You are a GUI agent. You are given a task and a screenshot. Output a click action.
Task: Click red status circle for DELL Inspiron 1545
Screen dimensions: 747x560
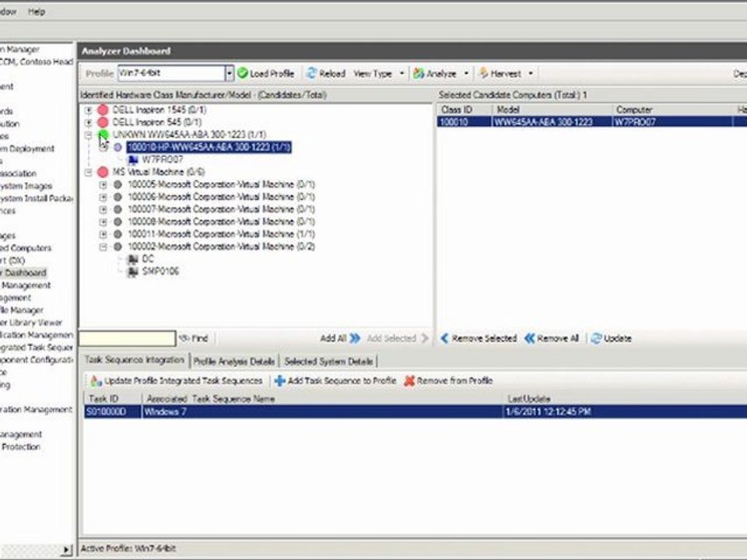103,110
